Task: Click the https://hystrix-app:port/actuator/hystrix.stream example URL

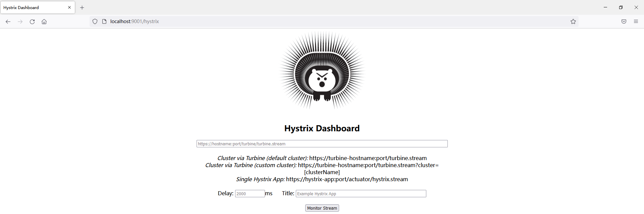Action: tap(347, 179)
